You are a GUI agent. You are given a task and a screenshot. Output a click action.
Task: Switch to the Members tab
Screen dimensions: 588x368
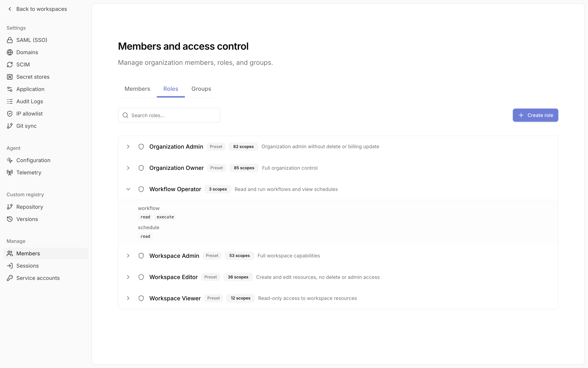pyautogui.click(x=137, y=89)
